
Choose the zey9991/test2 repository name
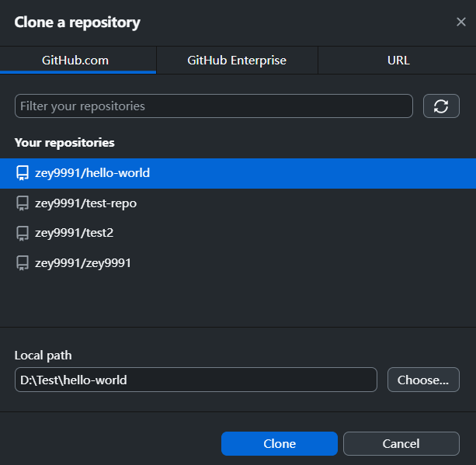click(75, 233)
